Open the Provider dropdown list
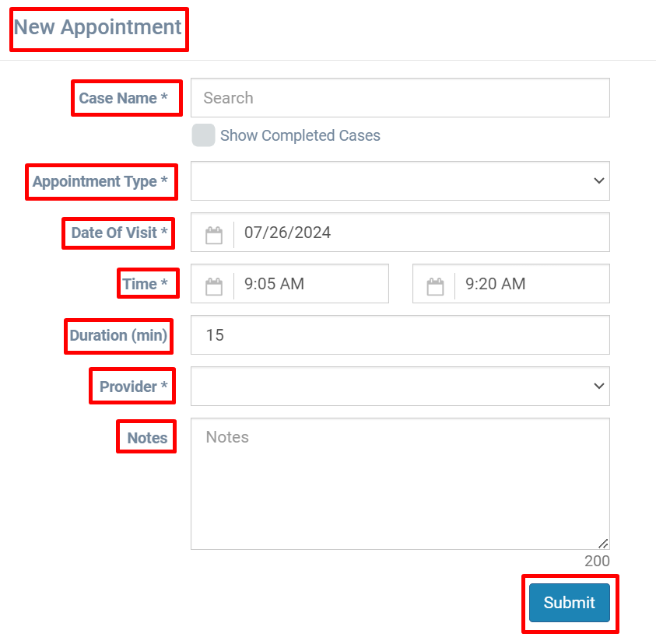Screen dimensions: 656x644 coord(400,386)
